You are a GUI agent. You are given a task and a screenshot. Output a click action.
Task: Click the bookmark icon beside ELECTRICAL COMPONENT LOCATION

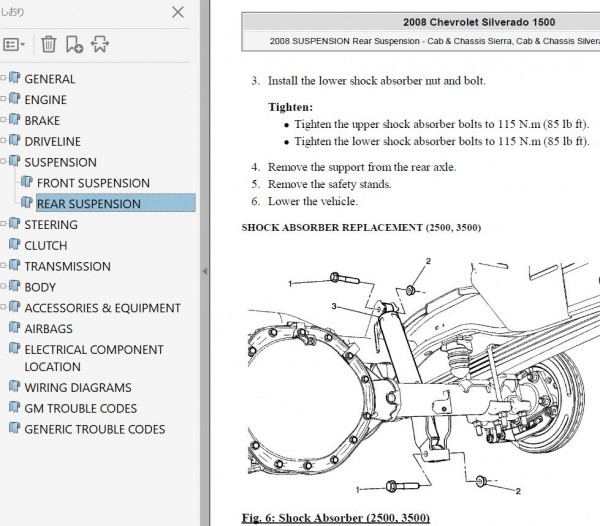click(x=15, y=348)
